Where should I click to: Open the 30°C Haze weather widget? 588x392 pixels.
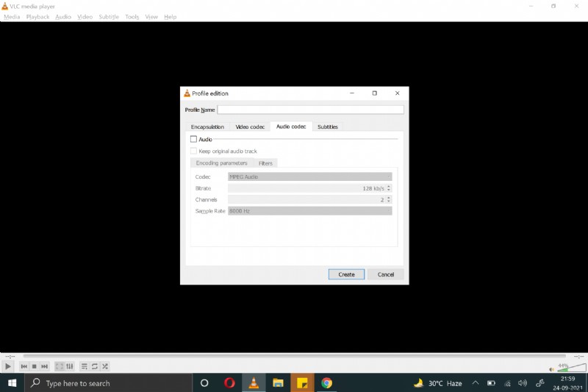pyautogui.click(x=437, y=383)
